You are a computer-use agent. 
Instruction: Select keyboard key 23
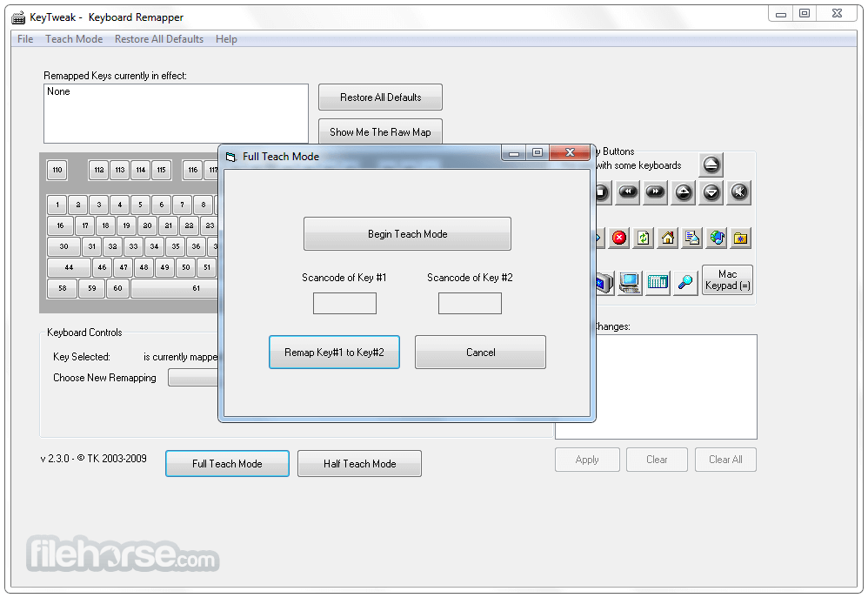point(210,225)
